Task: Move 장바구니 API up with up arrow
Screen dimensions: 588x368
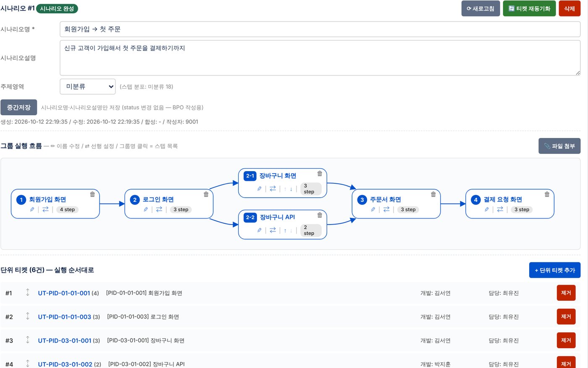Action: pyautogui.click(x=285, y=230)
